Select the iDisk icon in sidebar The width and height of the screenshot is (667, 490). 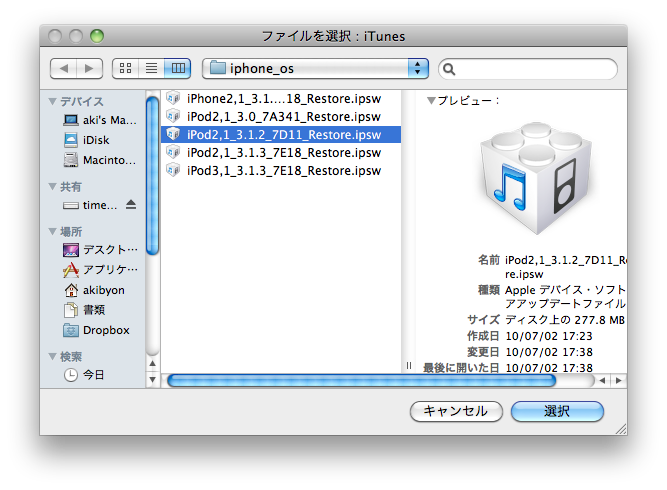click(71, 140)
